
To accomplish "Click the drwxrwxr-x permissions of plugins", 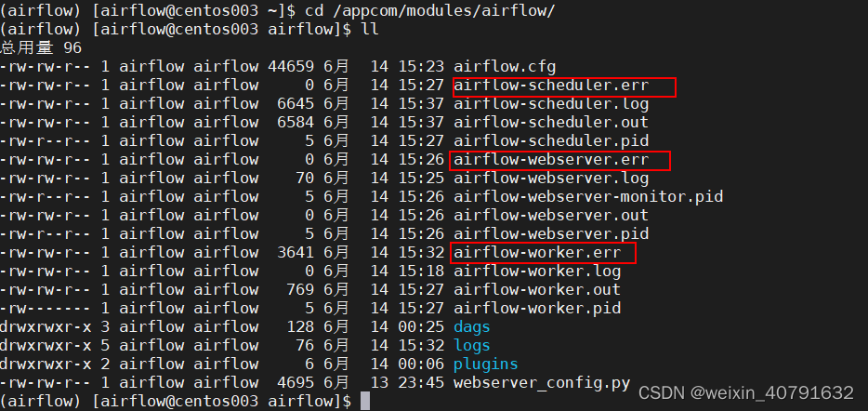I will click(x=46, y=364).
